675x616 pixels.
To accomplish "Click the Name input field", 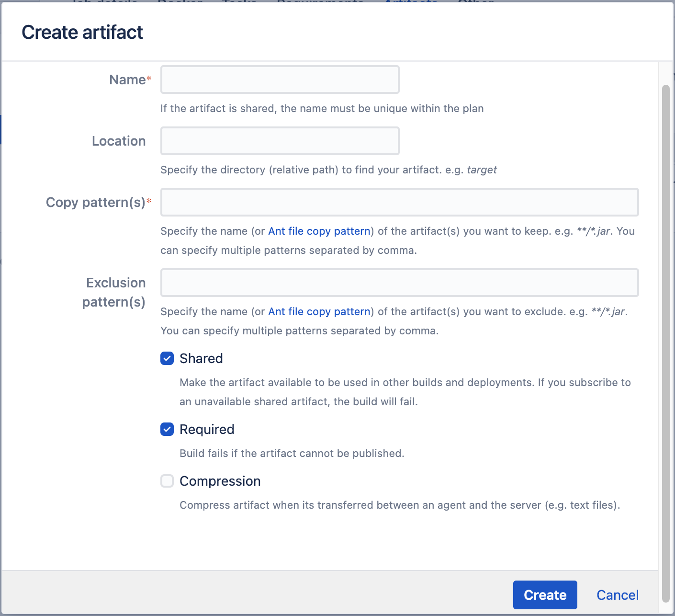I will pos(280,80).
